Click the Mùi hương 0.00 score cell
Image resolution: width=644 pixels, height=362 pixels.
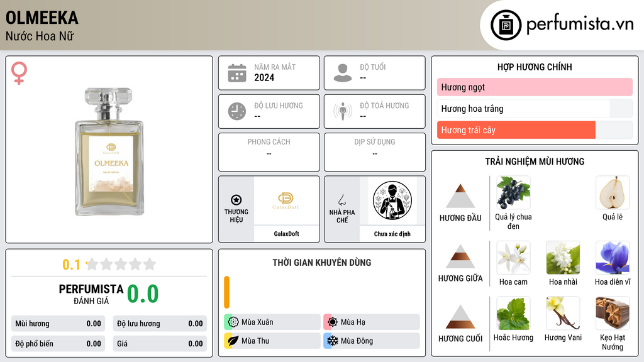[58, 324]
